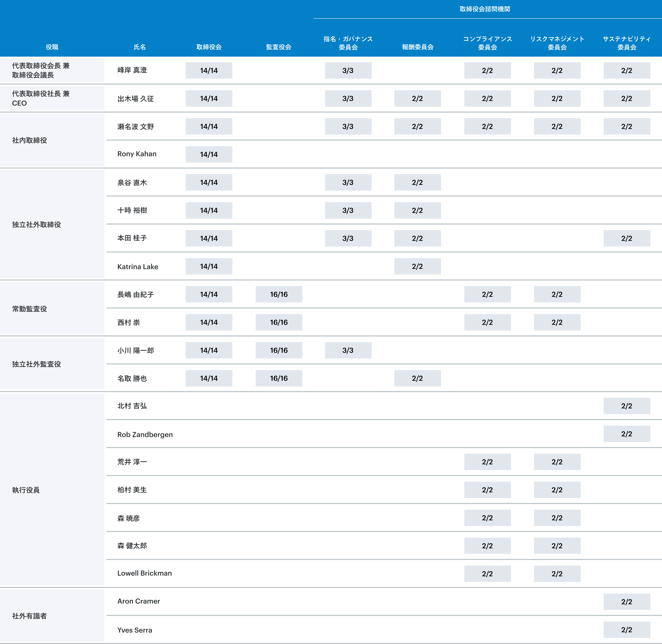Click 3/3 badge for 小川 陽一郎
This screenshot has height=644, width=662.
348,350
